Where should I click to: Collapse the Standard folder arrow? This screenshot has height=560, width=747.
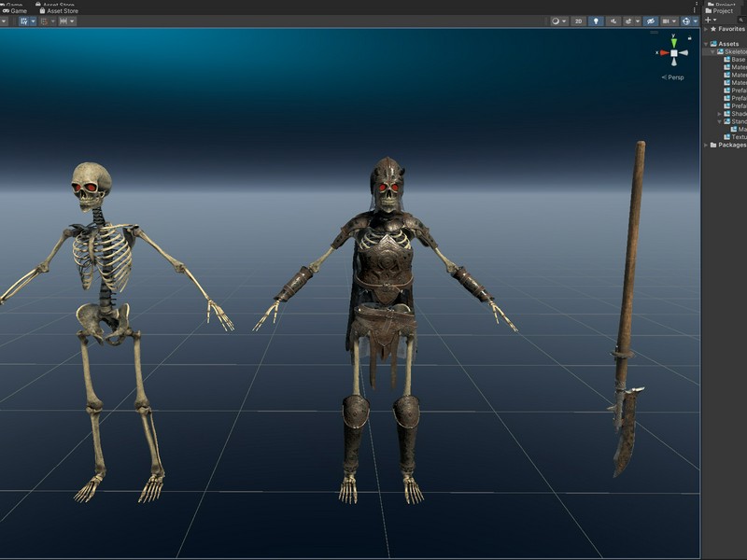click(719, 121)
